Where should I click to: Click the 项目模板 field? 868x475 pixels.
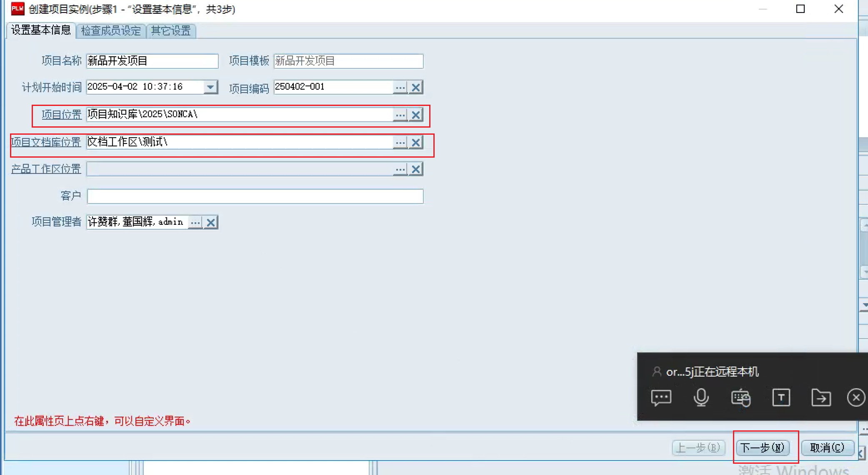pos(348,61)
